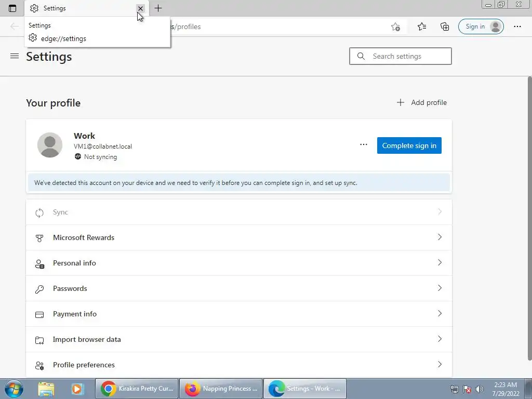Expand Personal info with its chevron
Screen dimensions: 532x399
(440, 262)
